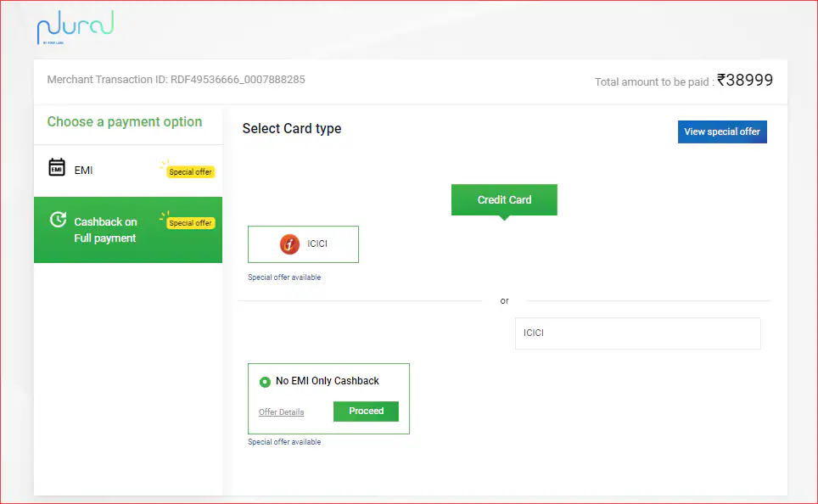Choose the Credit Card type tab
Viewport: 818px width, 504px height.
(504, 200)
